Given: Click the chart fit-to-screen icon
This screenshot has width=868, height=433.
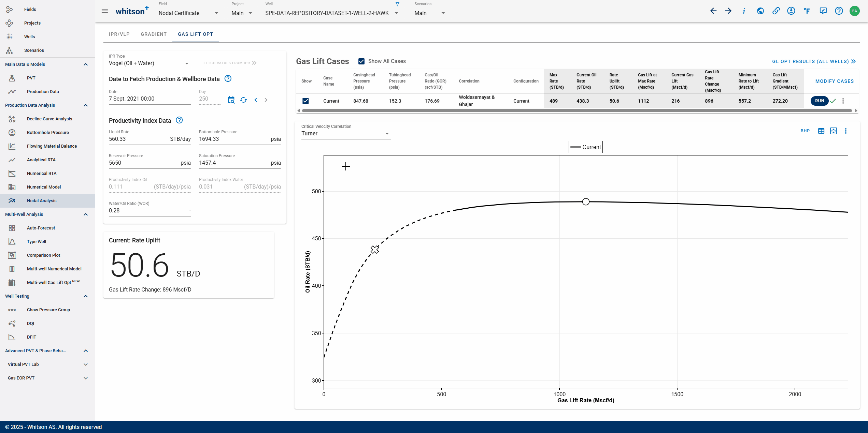Looking at the screenshot, I should point(834,131).
